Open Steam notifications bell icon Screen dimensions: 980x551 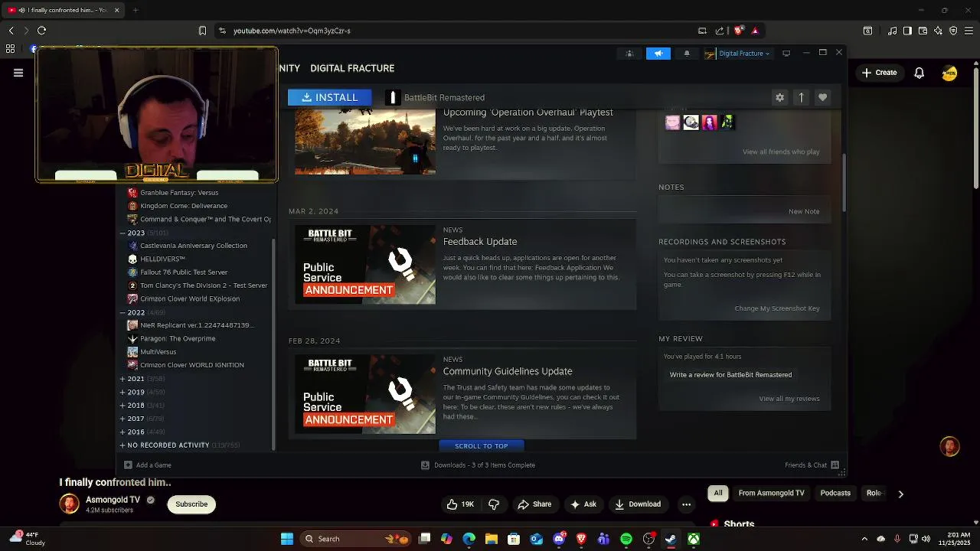[x=687, y=54]
